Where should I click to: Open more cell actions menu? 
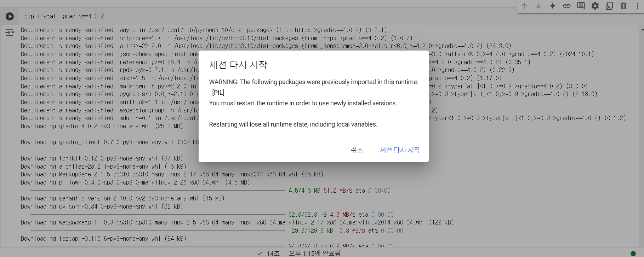coord(638,6)
